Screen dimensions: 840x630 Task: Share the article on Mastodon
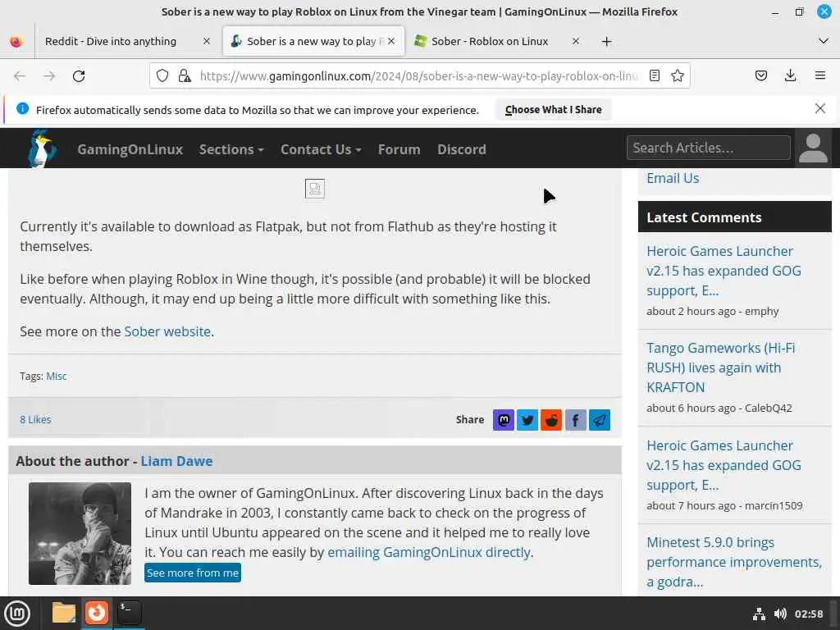(503, 420)
